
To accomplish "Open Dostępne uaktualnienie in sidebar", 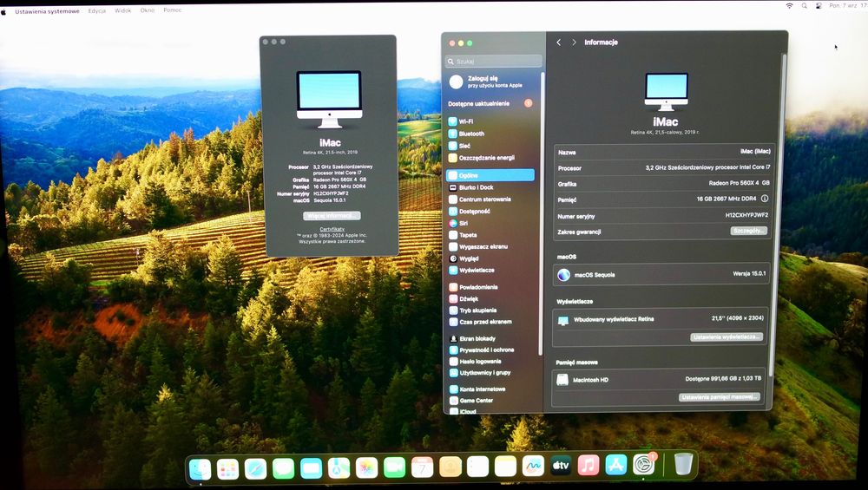I will point(491,103).
